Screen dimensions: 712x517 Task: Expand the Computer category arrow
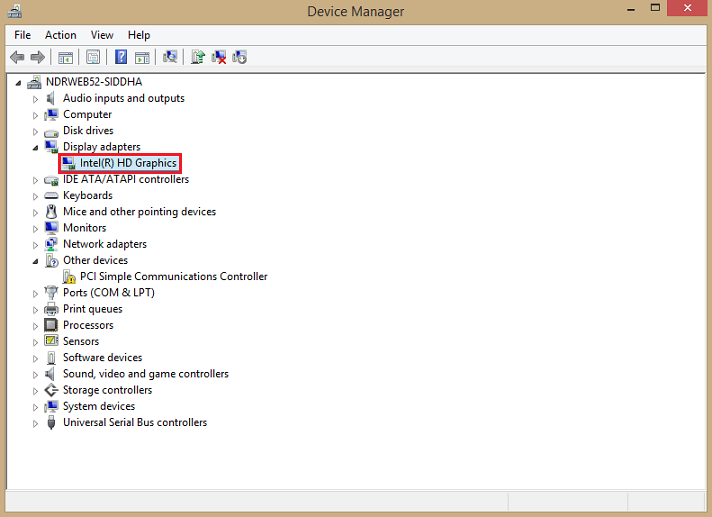[35, 115]
